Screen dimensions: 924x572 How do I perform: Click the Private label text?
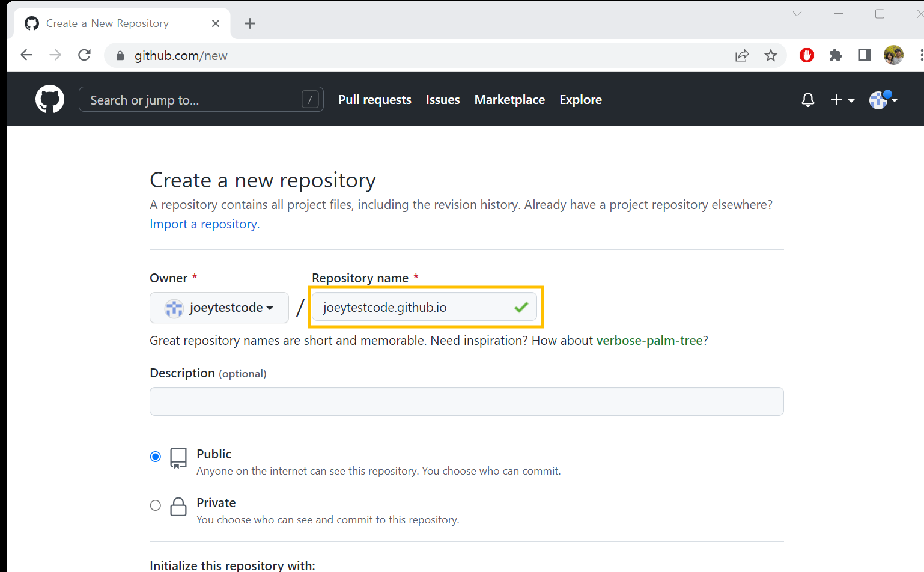[x=216, y=503]
